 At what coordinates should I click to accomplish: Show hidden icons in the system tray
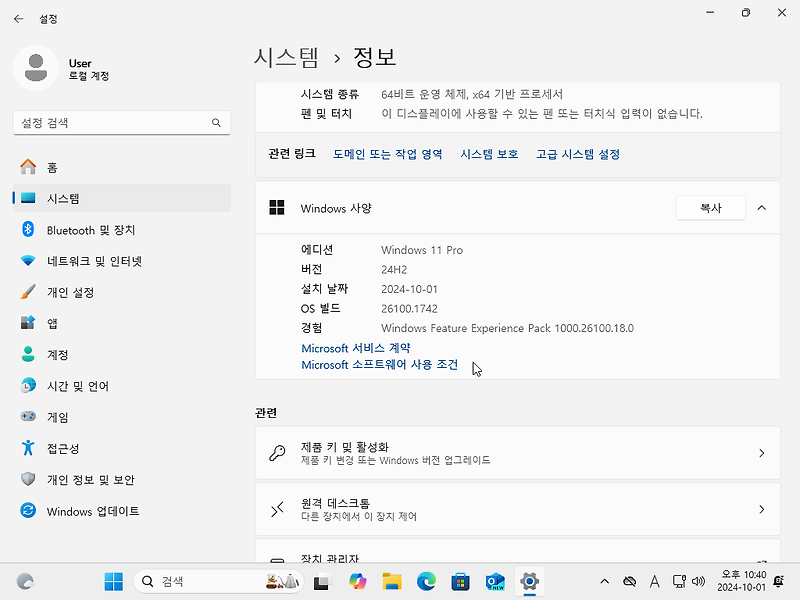[604, 581]
